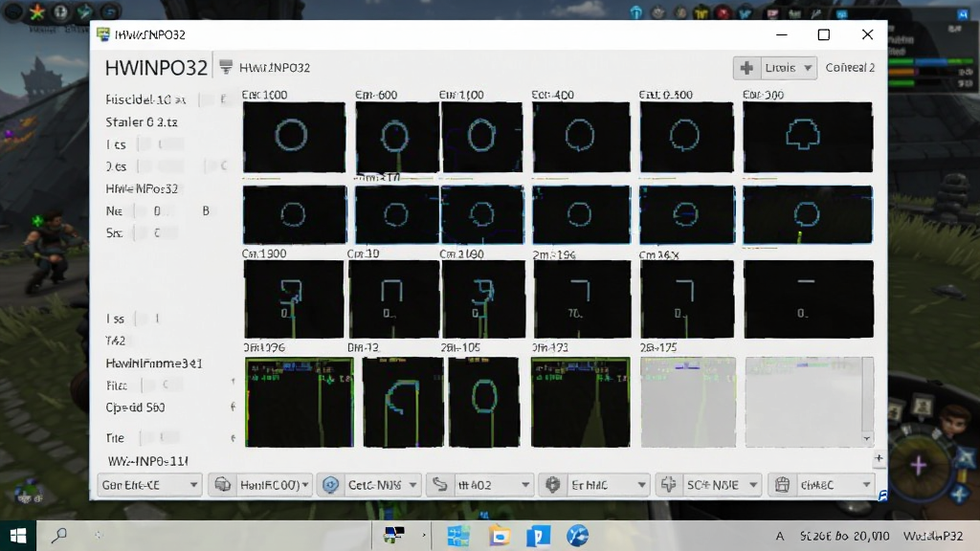Click the taskbar date and time text

pos(844,536)
